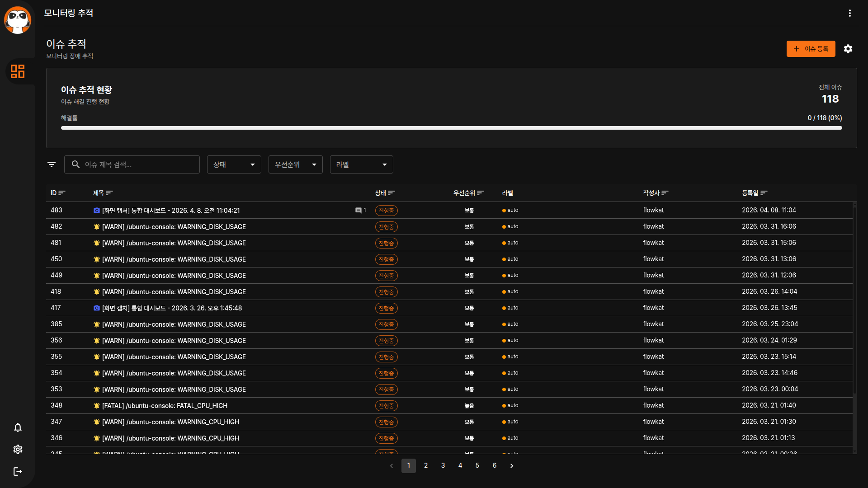This screenshot has width=868, height=488.
Task: Click the 해결률 progress bar
Action: click(x=451, y=128)
